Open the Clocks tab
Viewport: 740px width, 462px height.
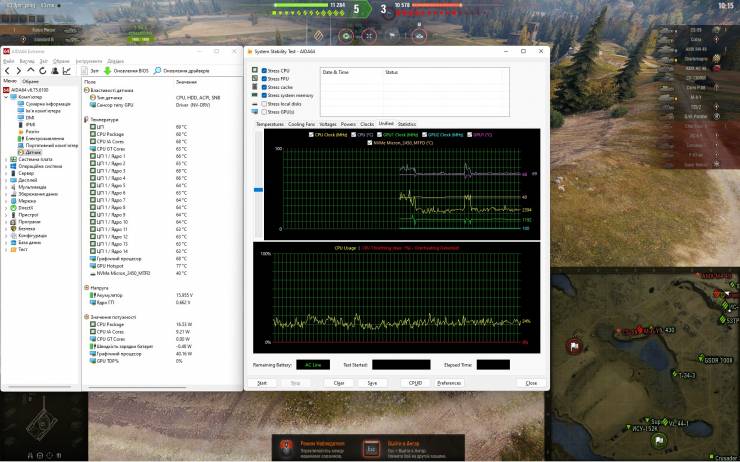pos(367,124)
